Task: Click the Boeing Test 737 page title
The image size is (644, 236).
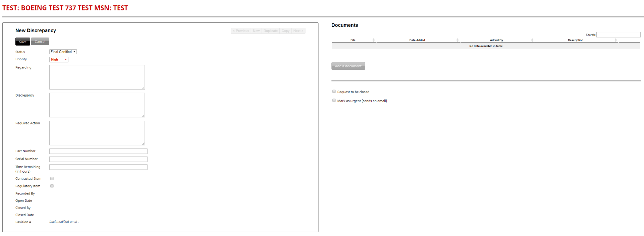Action: 65,8
